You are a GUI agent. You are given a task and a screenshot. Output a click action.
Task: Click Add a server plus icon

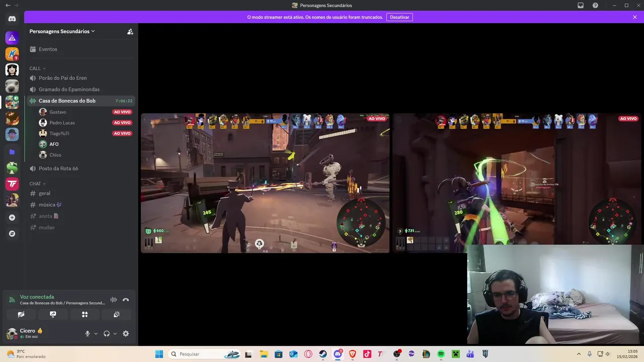12,218
